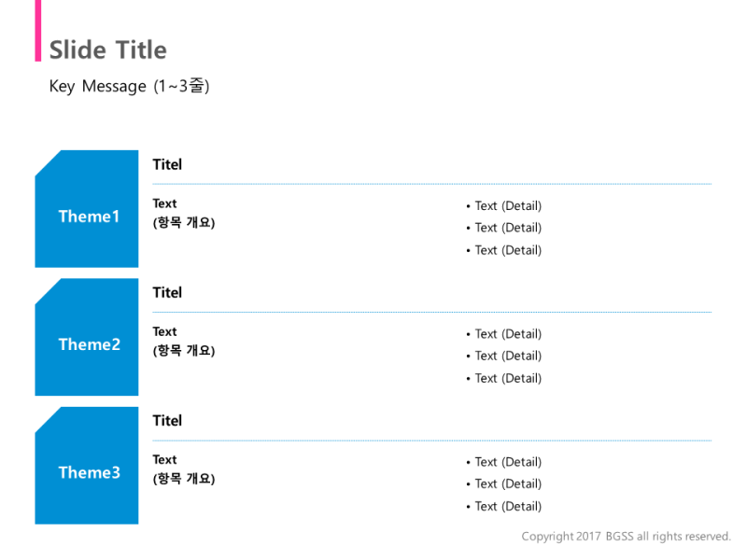Click first Text (Detail) bullet under Theme1
Screen dimensions: 747x560
pyautogui.click(x=504, y=206)
